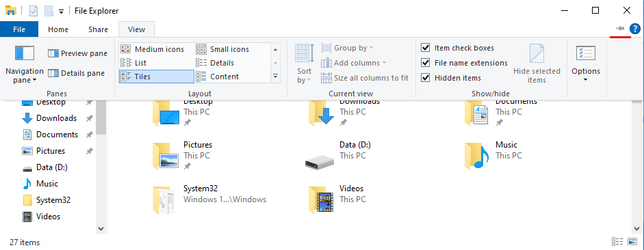The image size is (644, 250).
Task: Switch to details view via status bar icon
Action: pyautogui.click(x=617, y=242)
